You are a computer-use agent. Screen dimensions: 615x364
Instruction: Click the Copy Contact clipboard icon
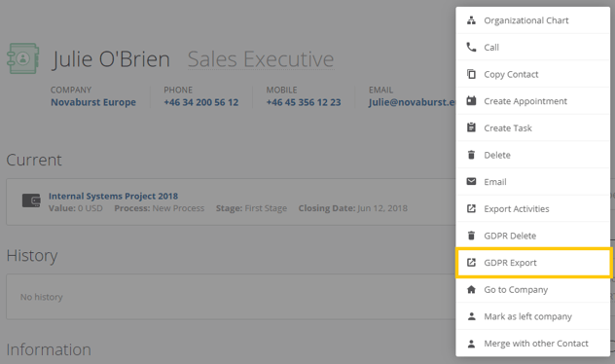[x=471, y=74]
